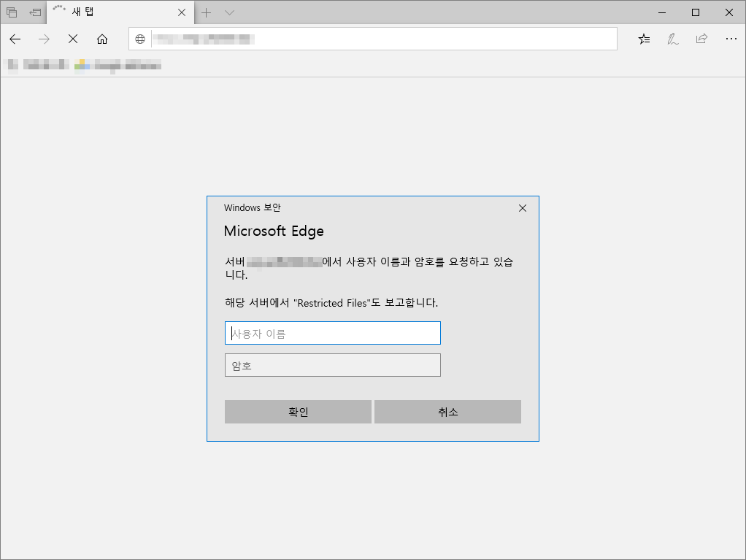746x560 pixels.
Task: Minimize the Edge browser window
Action: [662, 13]
